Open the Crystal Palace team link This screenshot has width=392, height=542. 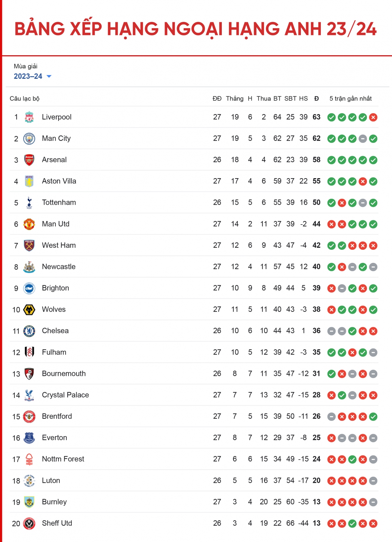pos(65,395)
